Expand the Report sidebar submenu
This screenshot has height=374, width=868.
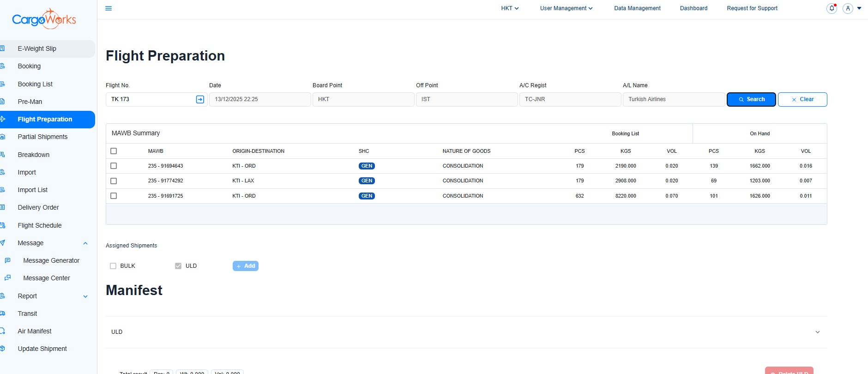pyautogui.click(x=85, y=296)
